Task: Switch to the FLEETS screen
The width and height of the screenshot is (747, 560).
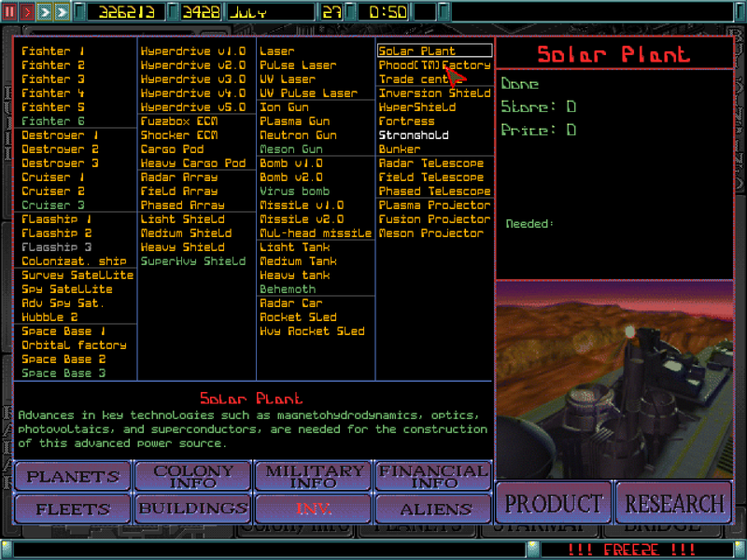Action: click(72, 509)
